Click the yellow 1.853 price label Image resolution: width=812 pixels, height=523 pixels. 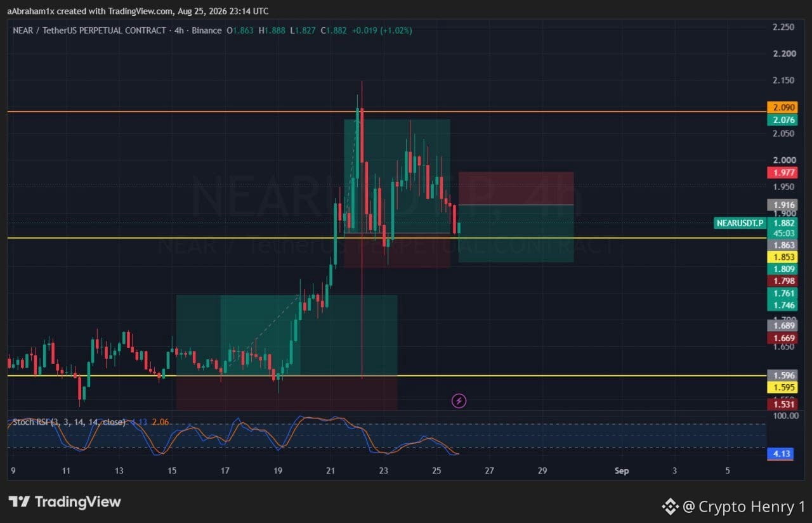click(781, 257)
